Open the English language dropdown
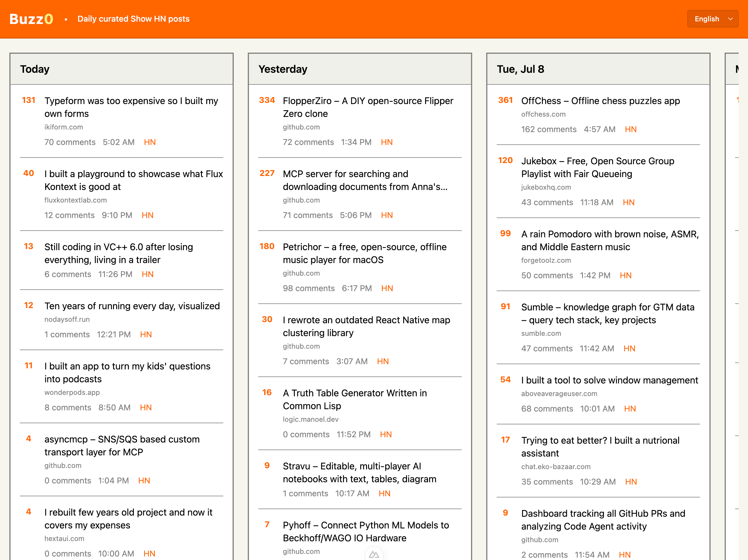748x560 pixels. pyautogui.click(x=712, y=19)
